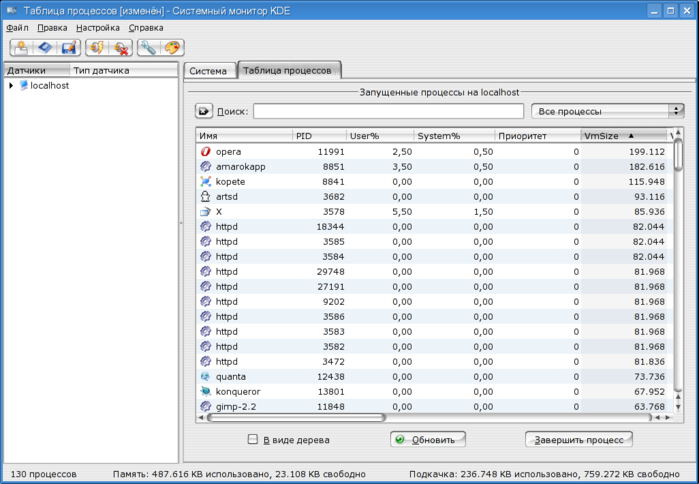Open the Настройка menu
Screen dimensions: 699x484
[x=98, y=28]
